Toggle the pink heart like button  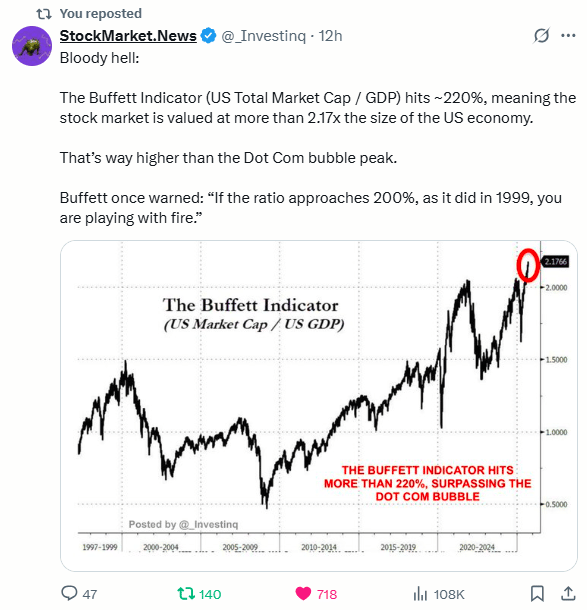coord(303,594)
